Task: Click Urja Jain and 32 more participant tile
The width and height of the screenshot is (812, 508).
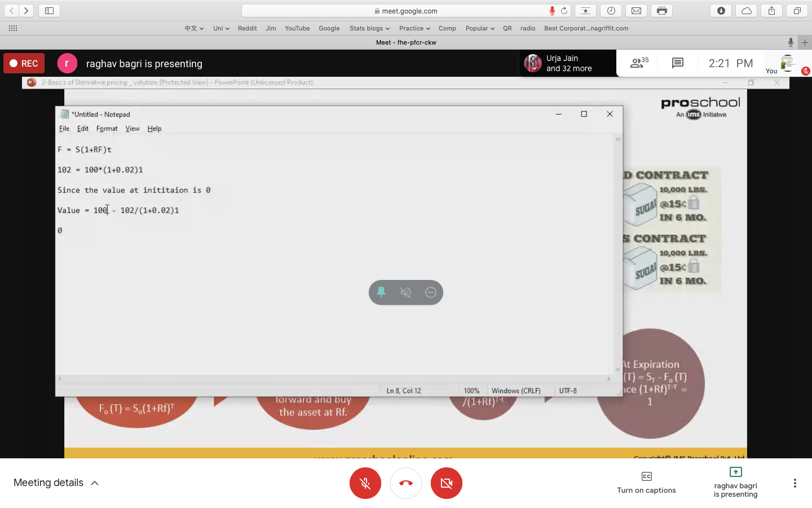Action: click(567, 63)
